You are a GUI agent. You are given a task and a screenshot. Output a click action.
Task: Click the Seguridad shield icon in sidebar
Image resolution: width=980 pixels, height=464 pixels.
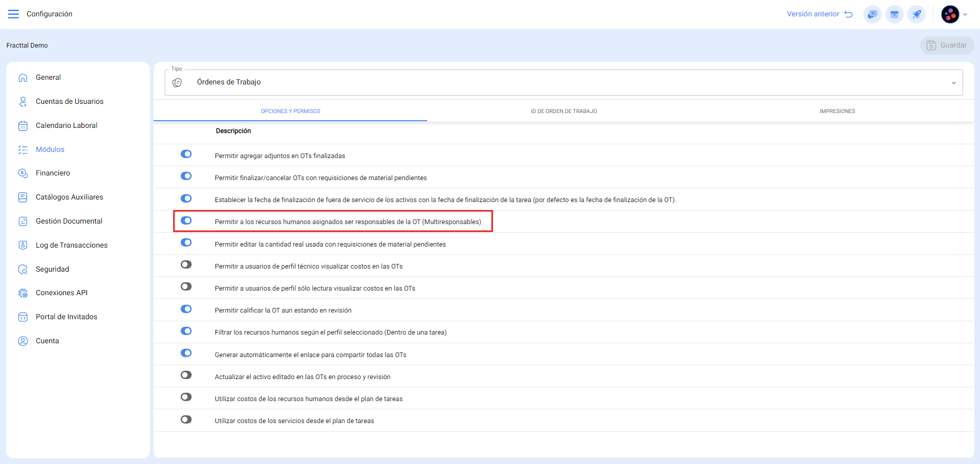pyautogui.click(x=23, y=269)
